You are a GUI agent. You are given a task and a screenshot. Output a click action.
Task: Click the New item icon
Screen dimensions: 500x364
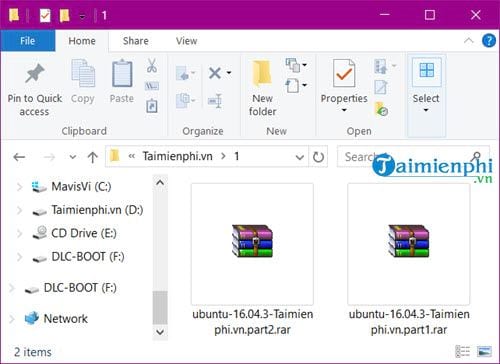click(x=292, y=65)
